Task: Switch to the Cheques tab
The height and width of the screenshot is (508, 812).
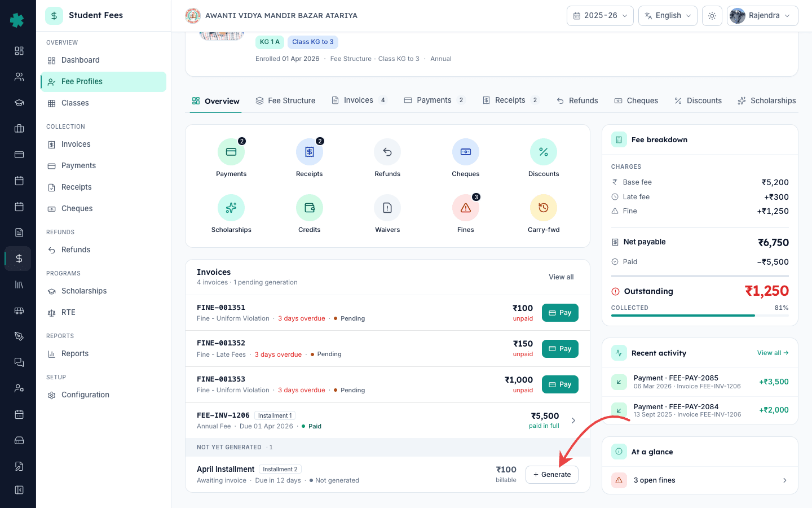Action: (x=636, y=100)
